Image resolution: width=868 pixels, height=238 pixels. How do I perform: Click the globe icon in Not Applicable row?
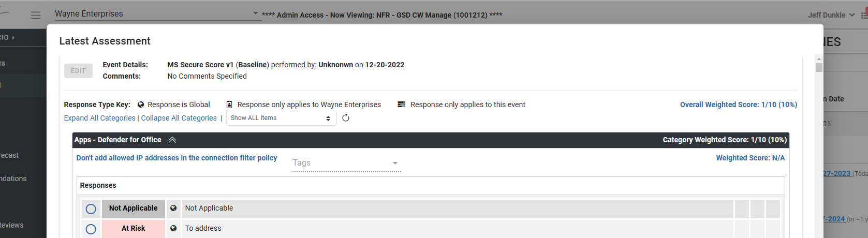(x=173, y=208)
